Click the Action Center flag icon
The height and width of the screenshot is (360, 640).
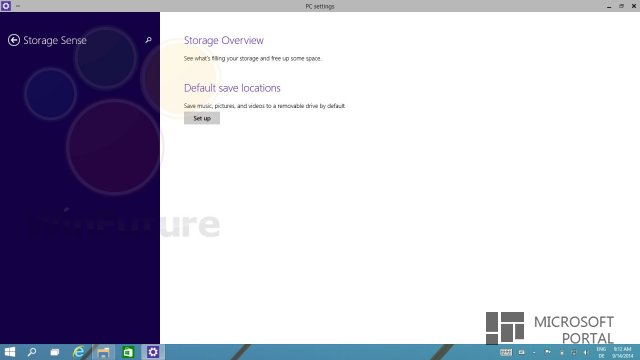(x=548, y=352)
